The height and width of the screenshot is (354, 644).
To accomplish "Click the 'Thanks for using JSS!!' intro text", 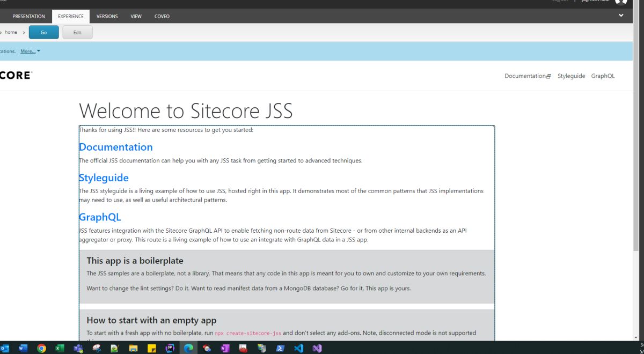I will click(166, 130).
